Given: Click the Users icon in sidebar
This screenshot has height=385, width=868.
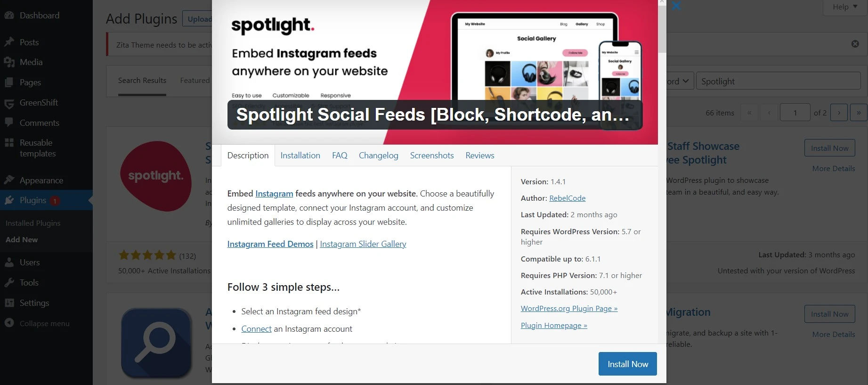Looking at the screenshot, I should (x=9, y=262).
